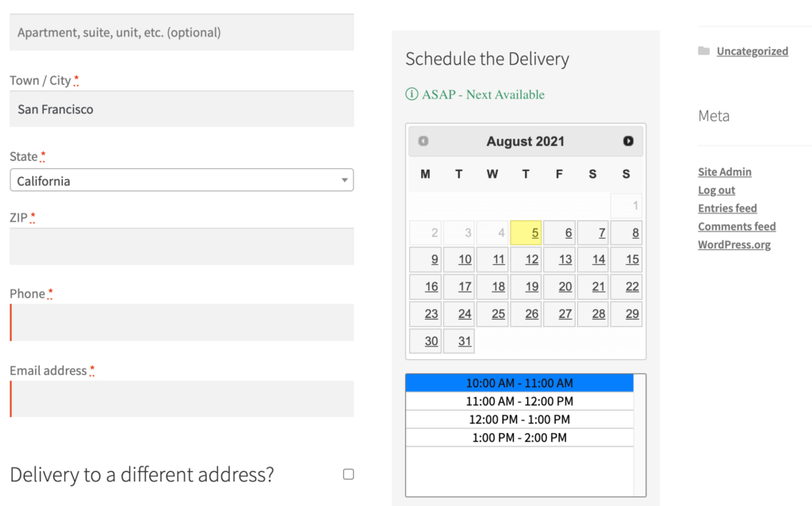Image resolution: width=812 pixels, height=506 pixels.
Task: Click the next month arrow to view September
Action: click(628, 140)
